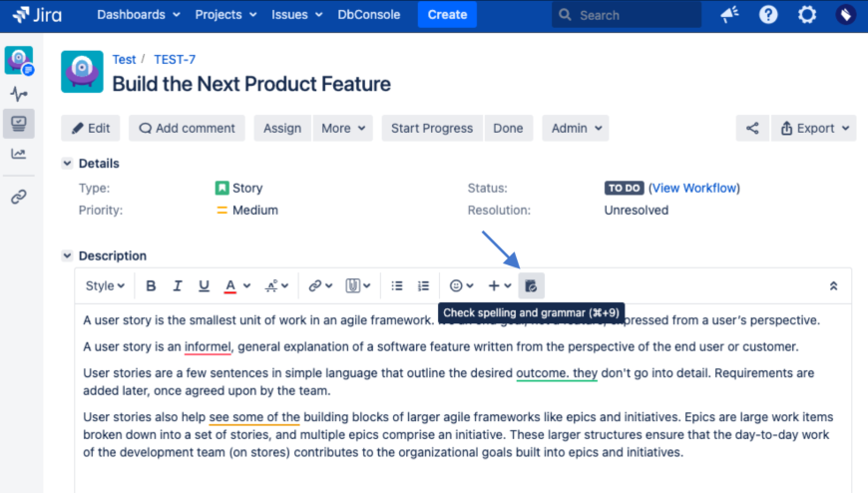Click the underline formatting icon
This screenshot has height=493, width=868.
coord(204,285)
